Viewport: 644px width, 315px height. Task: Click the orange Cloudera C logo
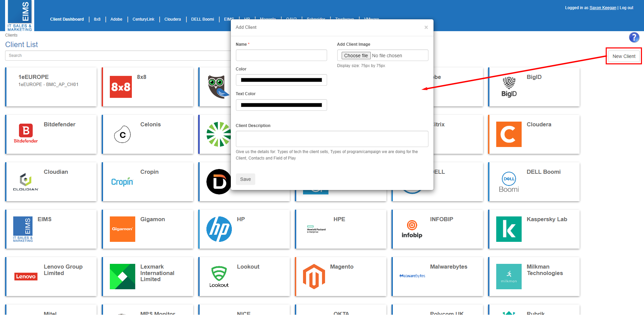coord(509,134)
